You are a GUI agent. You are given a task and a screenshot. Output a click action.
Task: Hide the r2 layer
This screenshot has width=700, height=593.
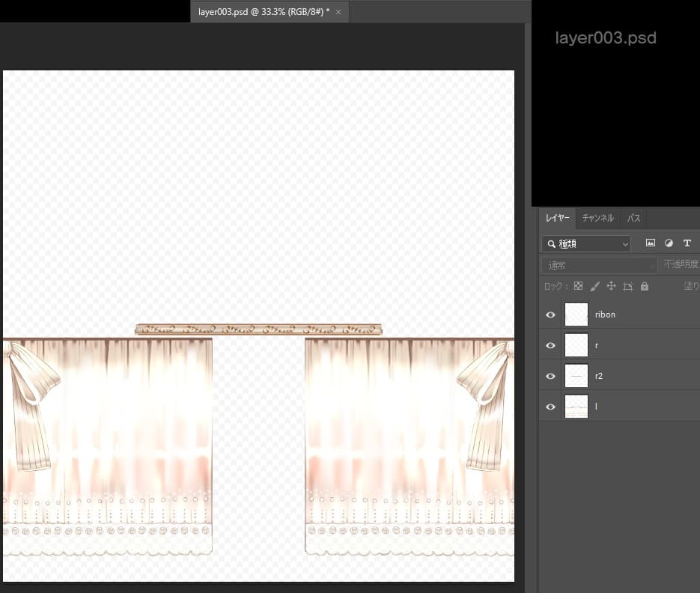click(551, 376)
